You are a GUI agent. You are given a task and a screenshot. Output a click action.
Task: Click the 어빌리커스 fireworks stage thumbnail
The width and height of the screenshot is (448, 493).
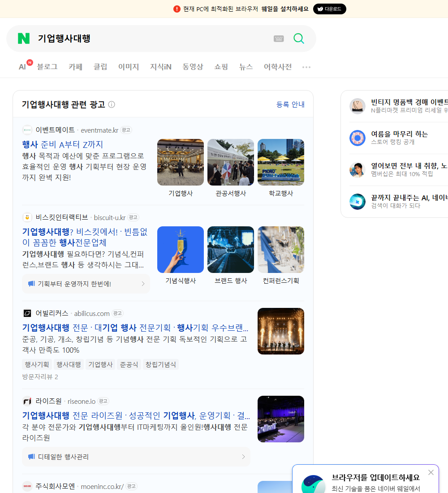281,331
